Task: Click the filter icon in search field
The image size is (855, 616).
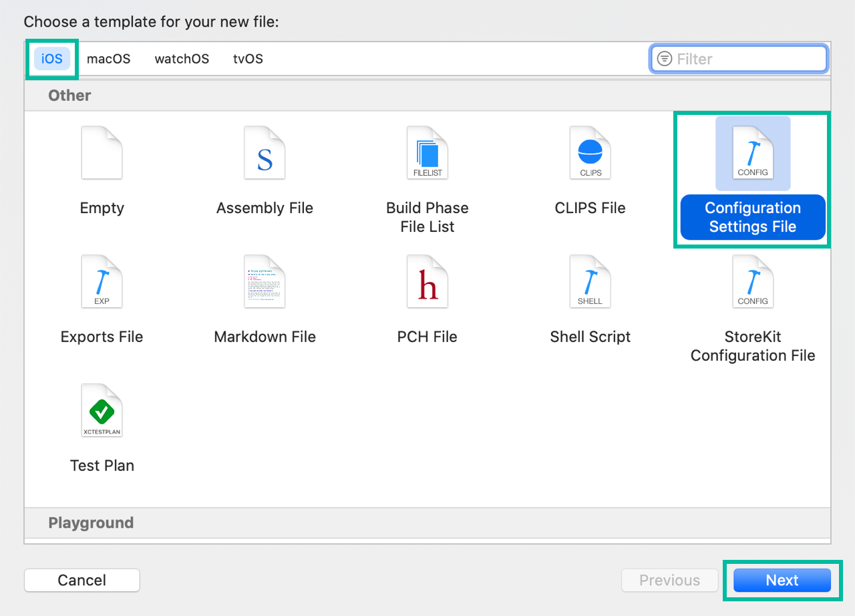Action: click(664, 59)
